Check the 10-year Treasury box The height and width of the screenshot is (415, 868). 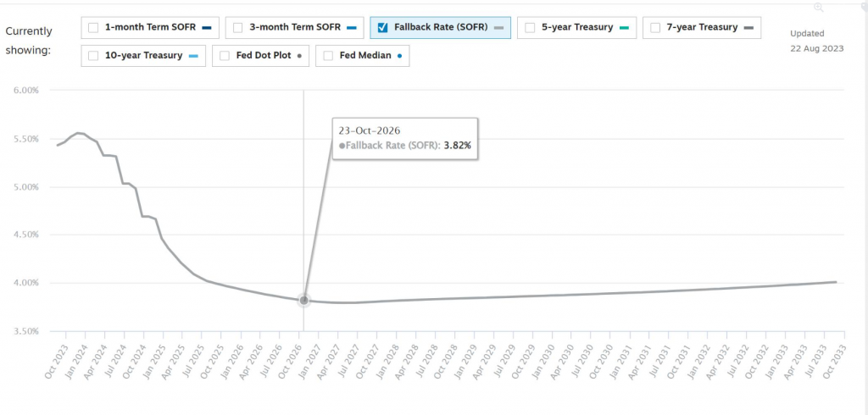pos(93,56)
